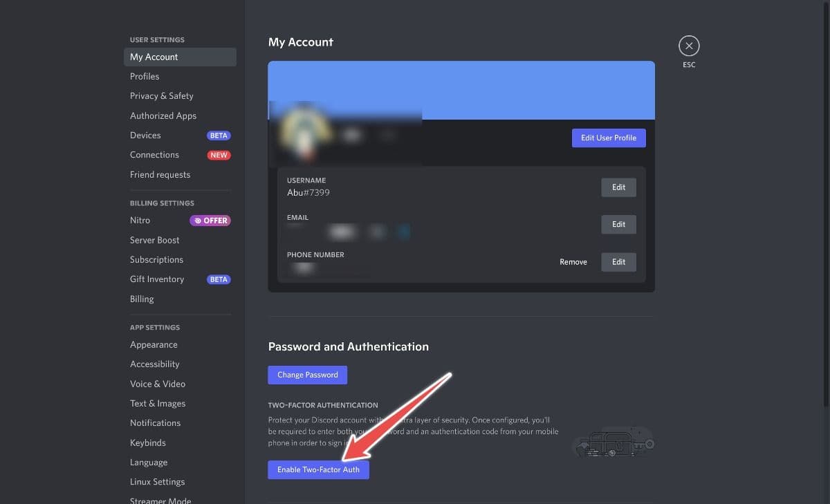The height and width of the screenshot is (504, 830).
Task: Open the Keybinds settings page
Action: coord(147,442)
